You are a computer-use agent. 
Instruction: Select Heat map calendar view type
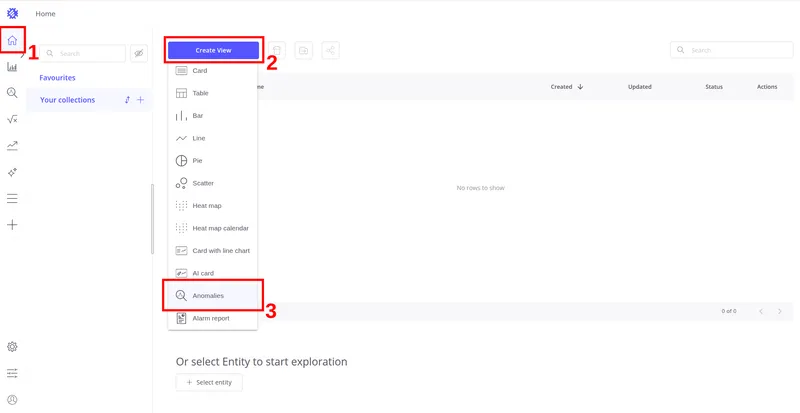click(212, 228)
